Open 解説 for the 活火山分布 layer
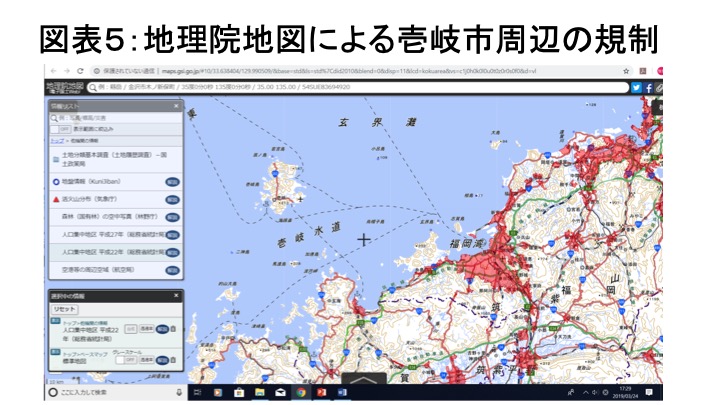 [x=172, y=200]
